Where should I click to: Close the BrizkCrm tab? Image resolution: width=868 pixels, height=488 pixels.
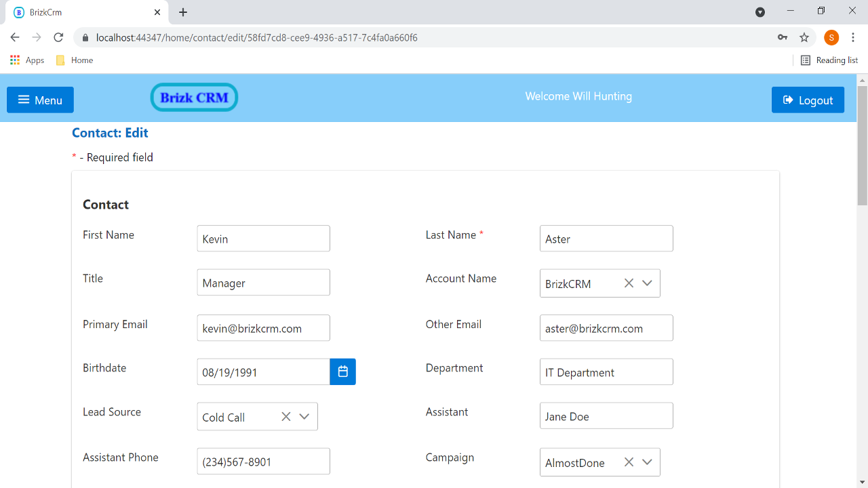(x=157, y=12)
